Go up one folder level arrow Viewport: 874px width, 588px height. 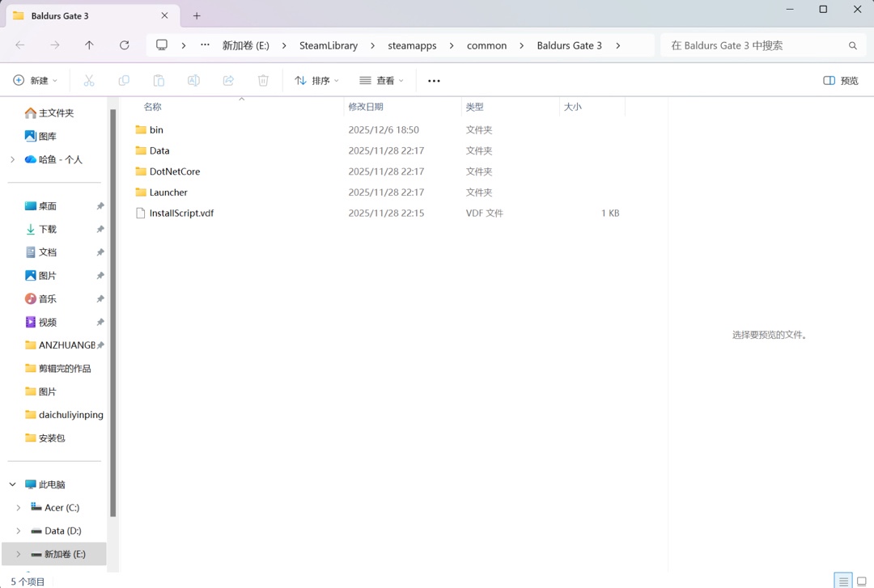tap(89, 45)
